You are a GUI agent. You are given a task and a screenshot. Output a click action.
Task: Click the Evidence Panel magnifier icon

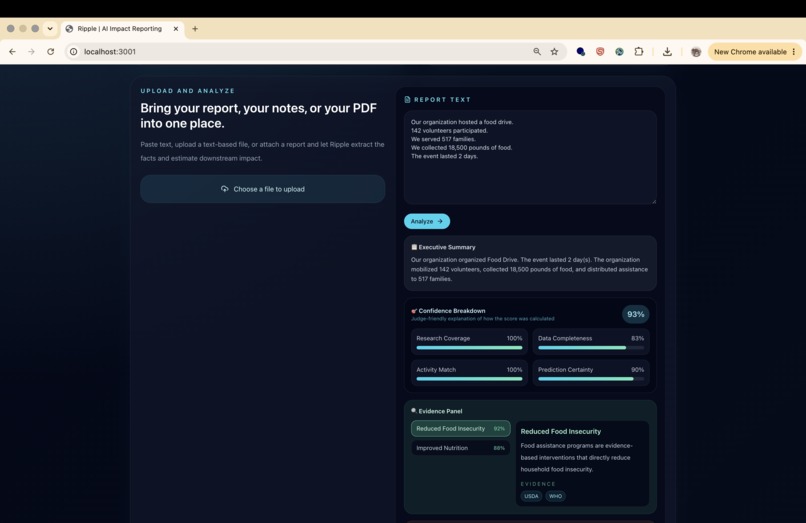(414, 410)
